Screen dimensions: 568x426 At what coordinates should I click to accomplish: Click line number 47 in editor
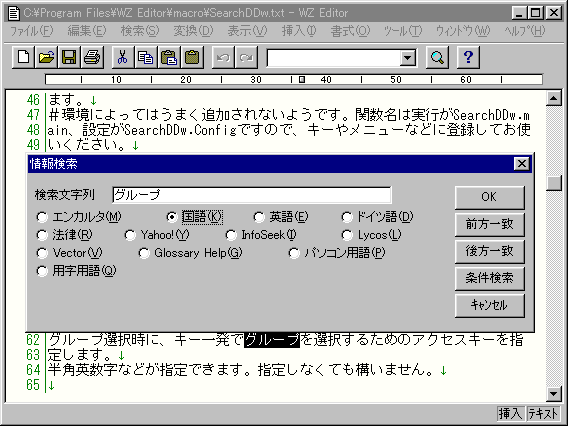33,115
